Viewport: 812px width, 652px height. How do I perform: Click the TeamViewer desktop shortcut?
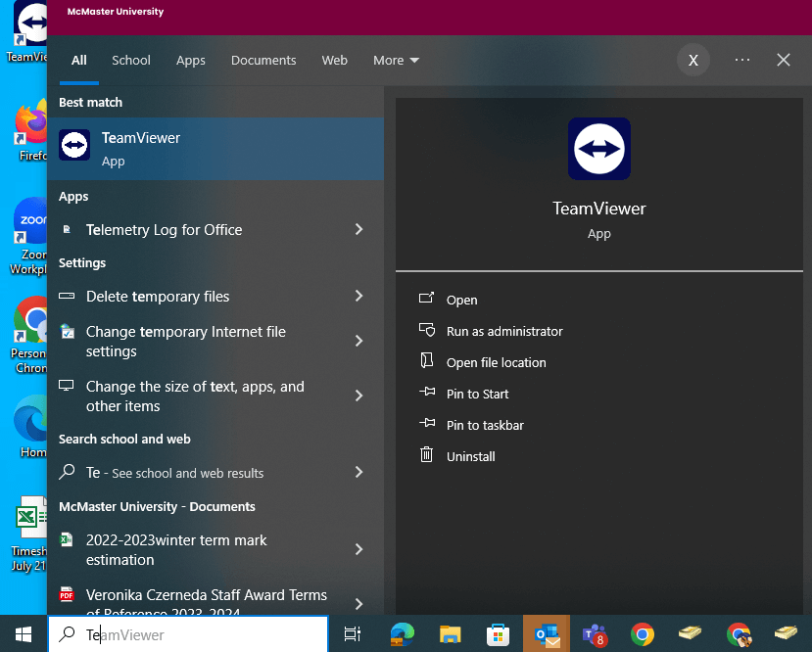coord(28,32)
